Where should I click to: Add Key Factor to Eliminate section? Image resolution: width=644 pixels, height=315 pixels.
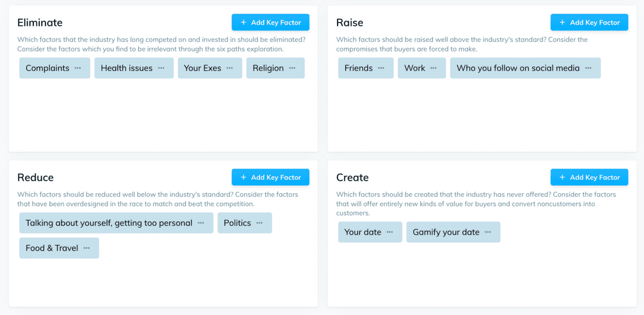click(270, 23)
